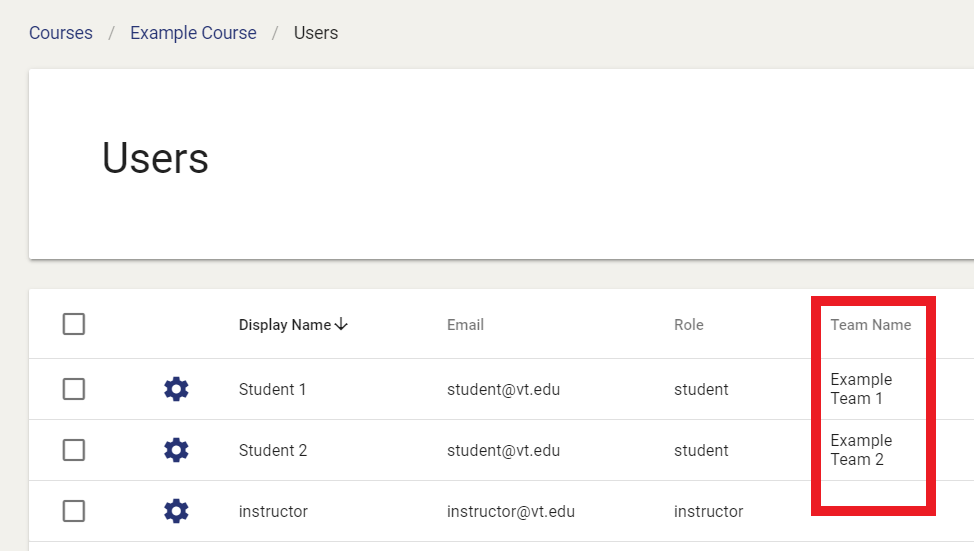Sort by Email column header
974x551 pixels.
point(465,325)
